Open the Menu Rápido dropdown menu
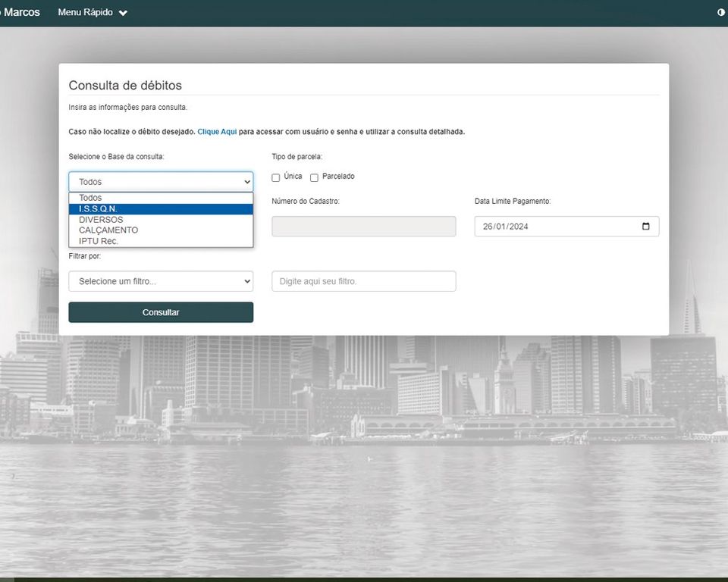Screen dimensions: 728x582 click(x=93, y=13)
